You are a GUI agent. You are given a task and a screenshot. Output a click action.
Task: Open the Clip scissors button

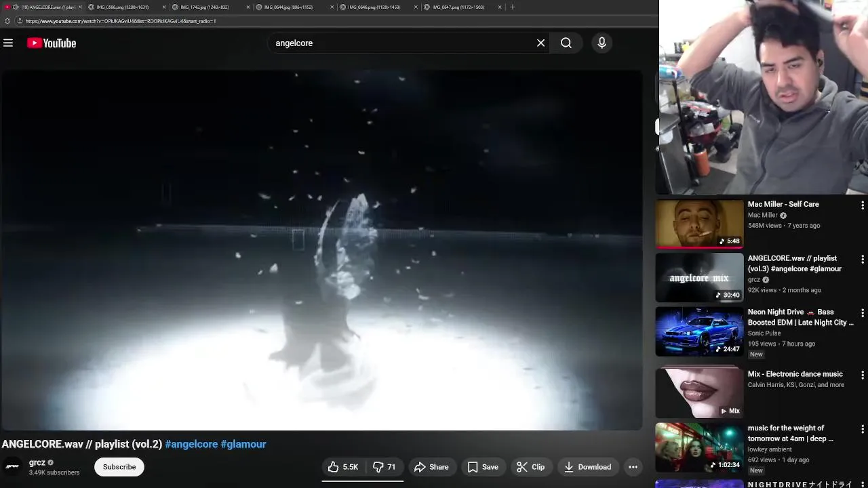(530, 467)
